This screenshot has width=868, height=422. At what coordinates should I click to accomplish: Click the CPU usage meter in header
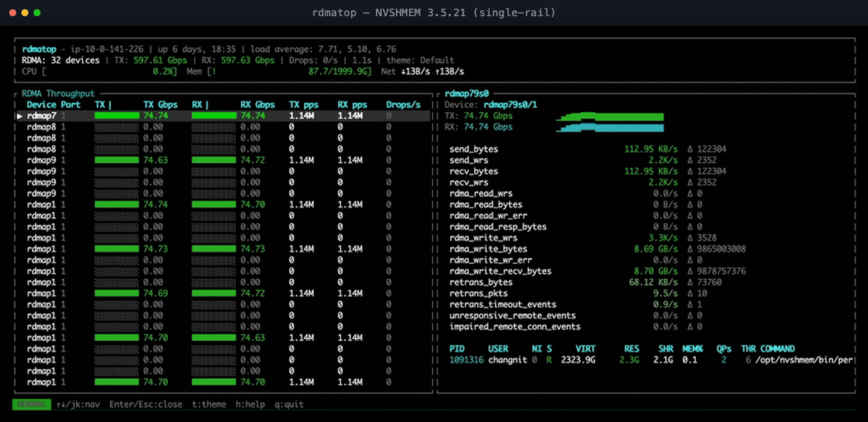[100, 72]
